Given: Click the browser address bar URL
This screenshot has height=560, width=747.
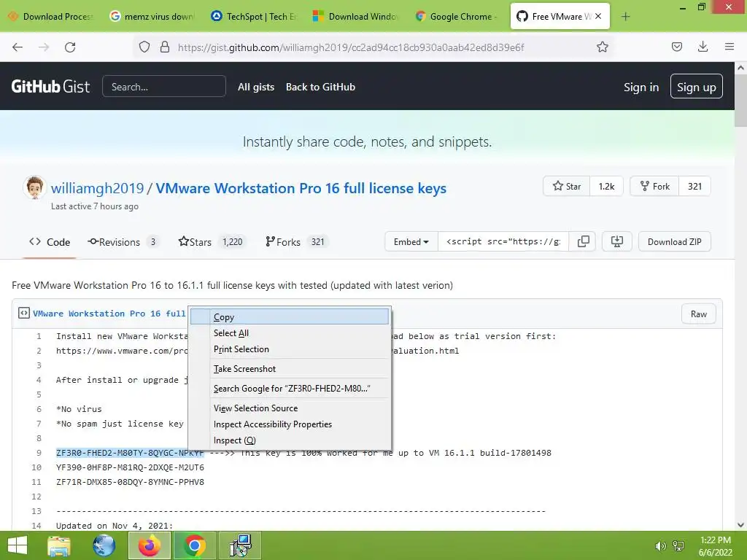Looking at the screenshot, I should point(351,47).
